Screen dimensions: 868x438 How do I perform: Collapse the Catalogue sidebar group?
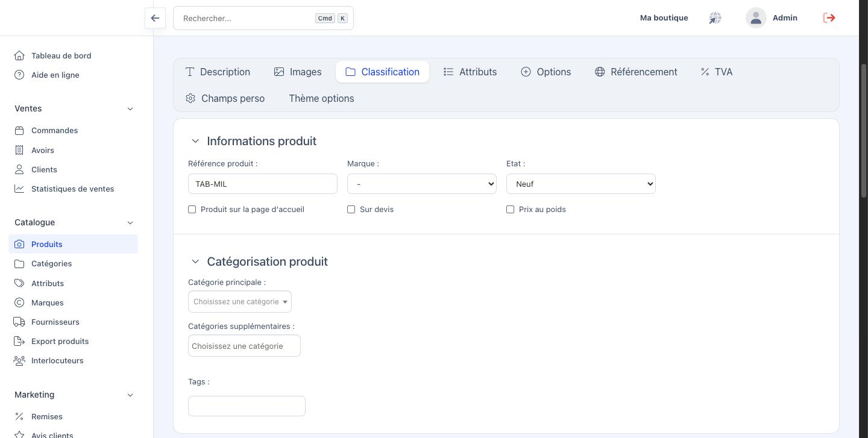[130, 222]
